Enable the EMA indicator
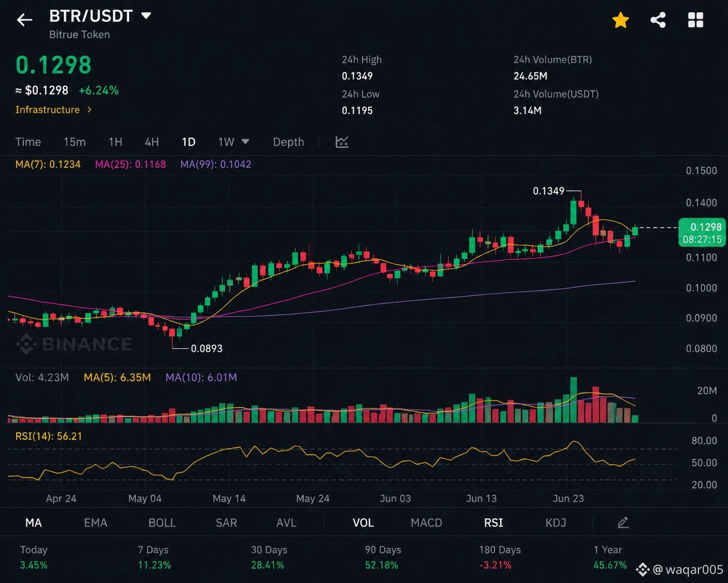The height and width of the screenshot is (583, 728). 96,523
